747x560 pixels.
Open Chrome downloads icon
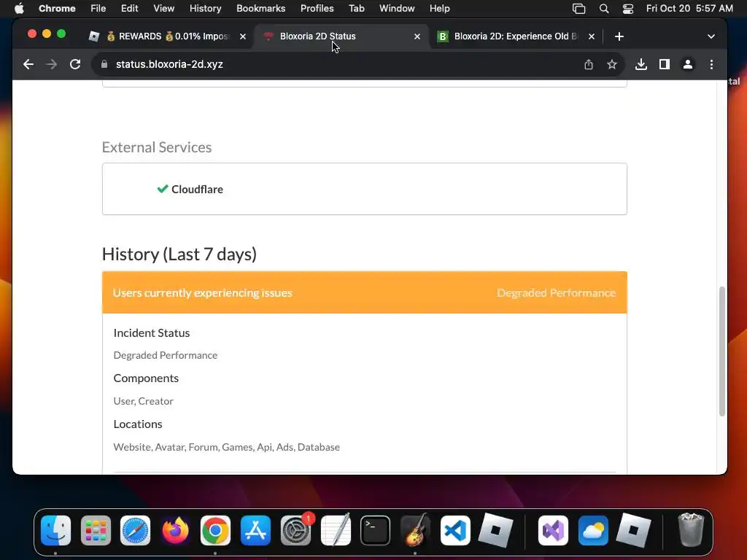pos(641,64)
